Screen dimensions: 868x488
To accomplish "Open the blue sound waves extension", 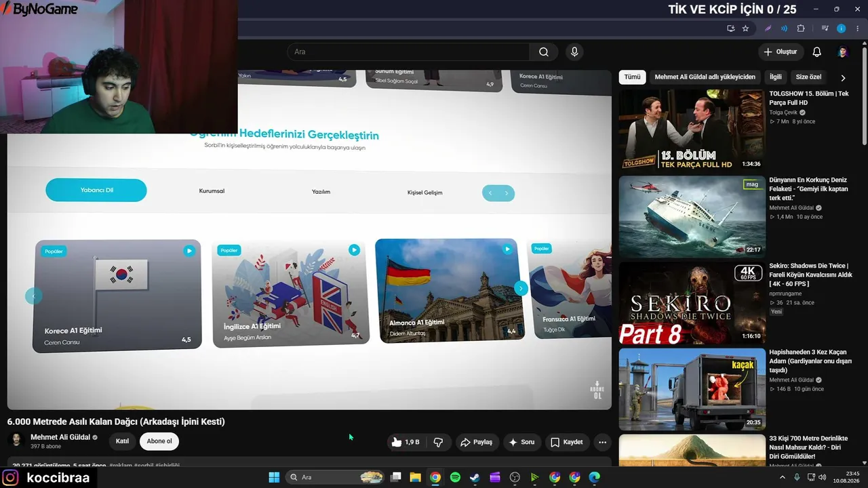I will (785, 28).
